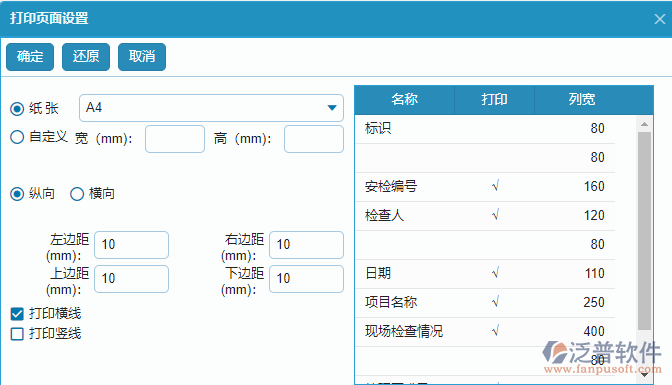The width and height of the screenshot is (672, 385).
Task: Click the 120 width of 检查人
Action: pyautogui.click(x=594, y=215)
